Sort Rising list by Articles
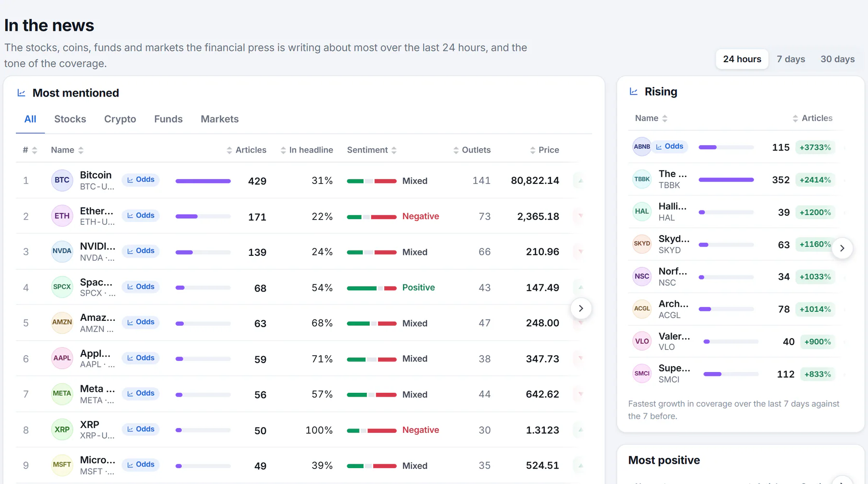 pos(813,118)
